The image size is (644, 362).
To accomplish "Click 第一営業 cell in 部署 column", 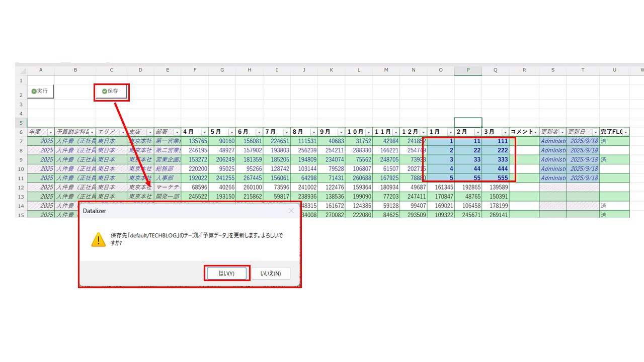I will [168, 141].
